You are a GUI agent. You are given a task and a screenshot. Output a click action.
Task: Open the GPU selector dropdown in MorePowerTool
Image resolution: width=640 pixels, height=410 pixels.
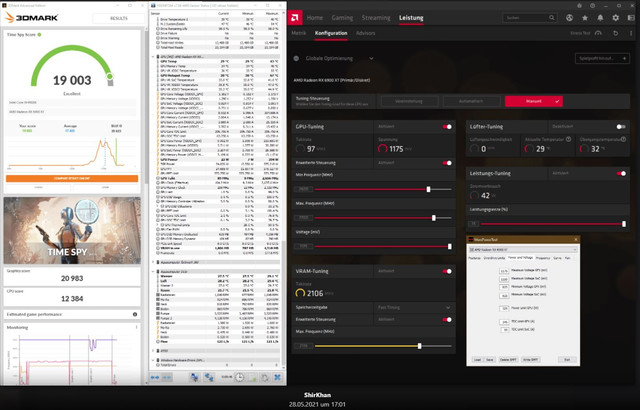[x=523, y=249]
